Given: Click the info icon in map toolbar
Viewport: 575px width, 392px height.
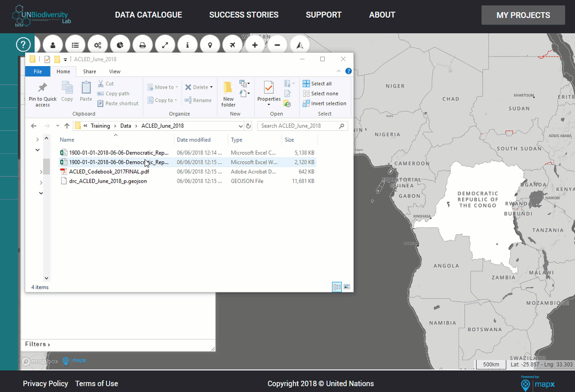Looking at the screenshot, I should point(188,45).
